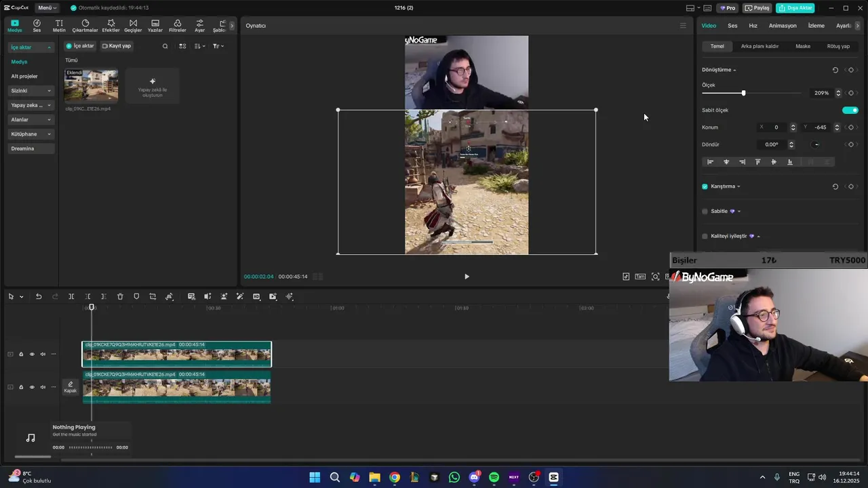Enable the Sabitle stabilize checkbox
The width and height of the screenshot is (868, 488).
click(x=705, y=211)
